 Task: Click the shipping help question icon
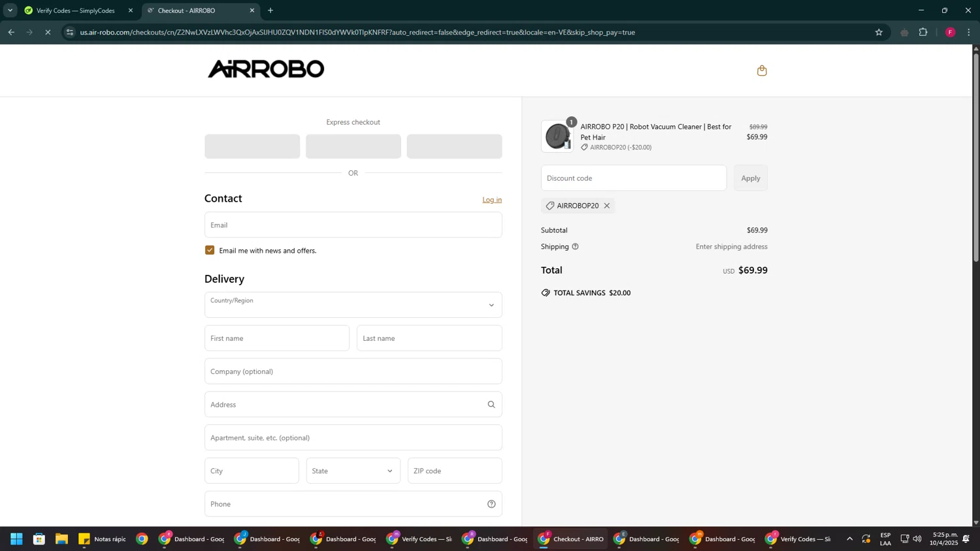click(576, 247)
